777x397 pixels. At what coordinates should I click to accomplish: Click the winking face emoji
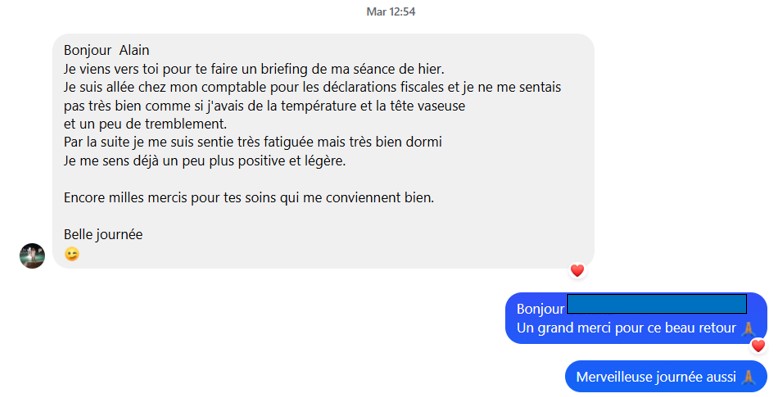pyautogui.click(x=72, y=254)
